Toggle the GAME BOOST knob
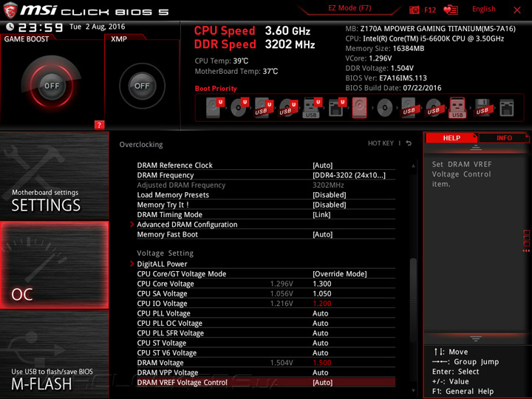The width and height of the screenshot is (532, 399). pyautogui.click(x=52, y=86)
